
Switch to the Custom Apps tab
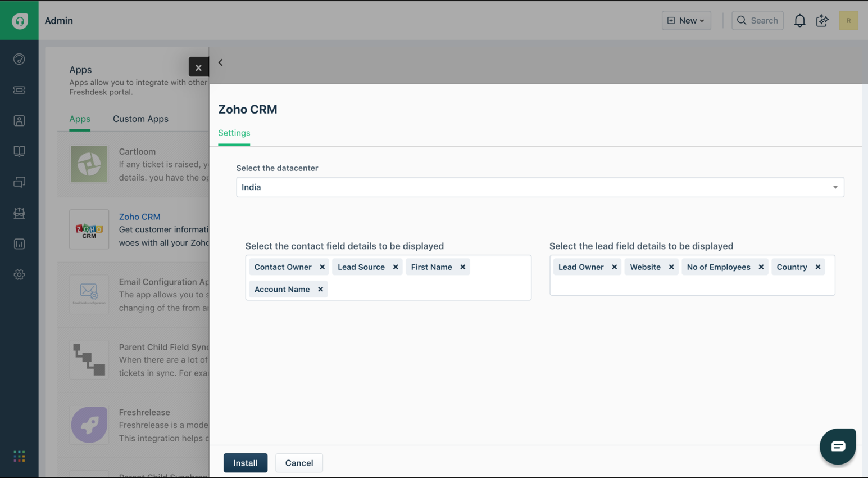click(x=140, y=119)
